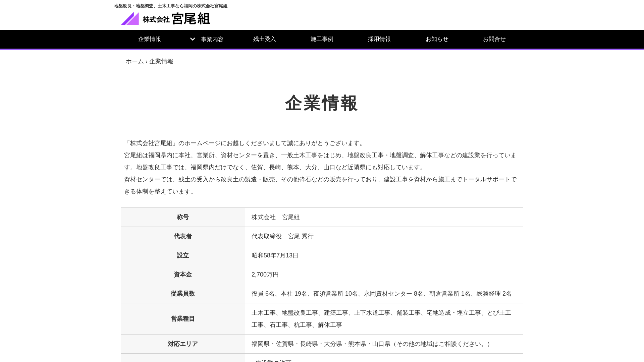Viewport: 644px width, 362px height.
Task: Click the 企業情報 breadcrumb entry
Action: tap(161, 61)
